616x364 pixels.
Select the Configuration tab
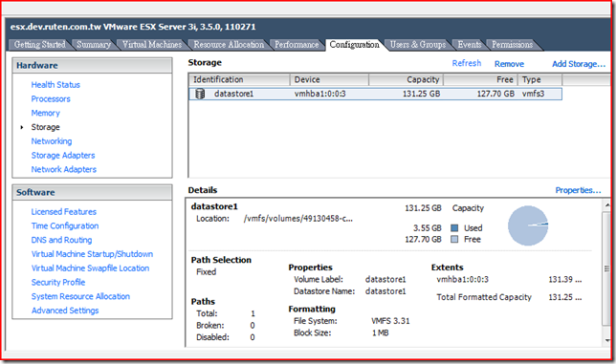354,45
